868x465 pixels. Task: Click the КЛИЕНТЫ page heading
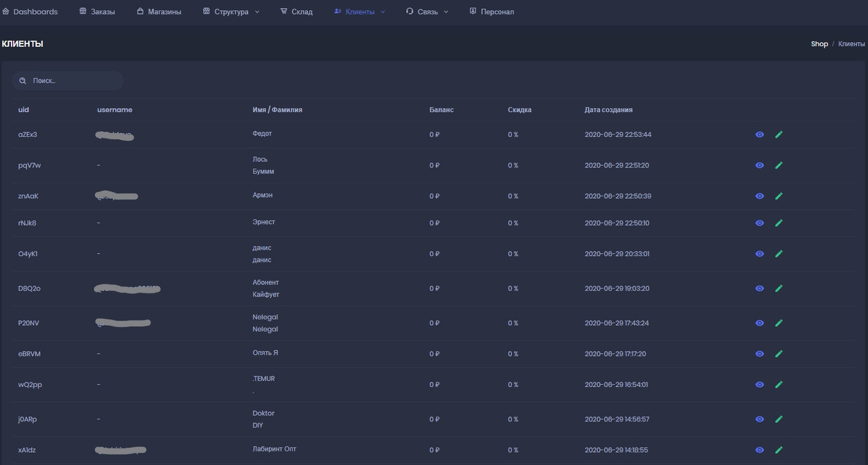[x=22, y=43]
